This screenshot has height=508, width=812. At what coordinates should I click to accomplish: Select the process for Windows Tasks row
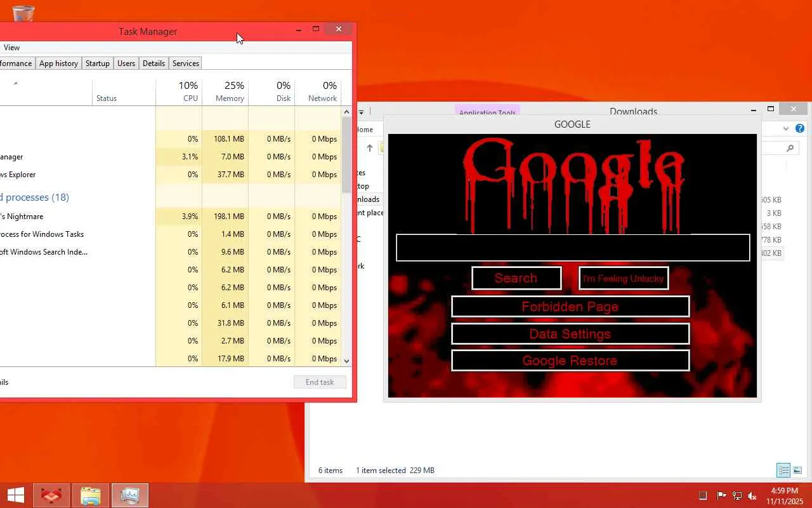171,234
